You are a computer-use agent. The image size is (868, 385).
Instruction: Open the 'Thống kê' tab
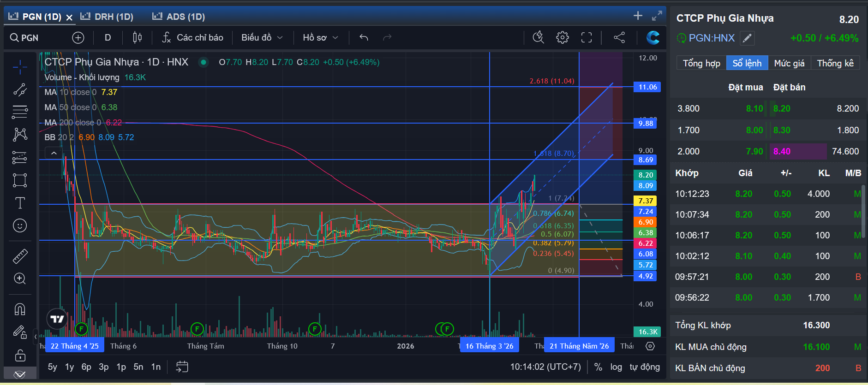click(x=835, y=63)
